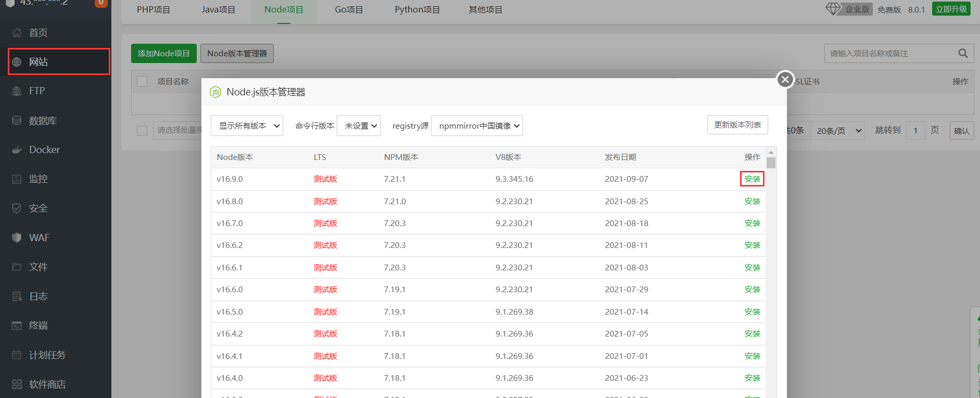Viewport: 980px width, 398px height.
Task: Click the version list scrollbar thumb
Action: point(771,163)
